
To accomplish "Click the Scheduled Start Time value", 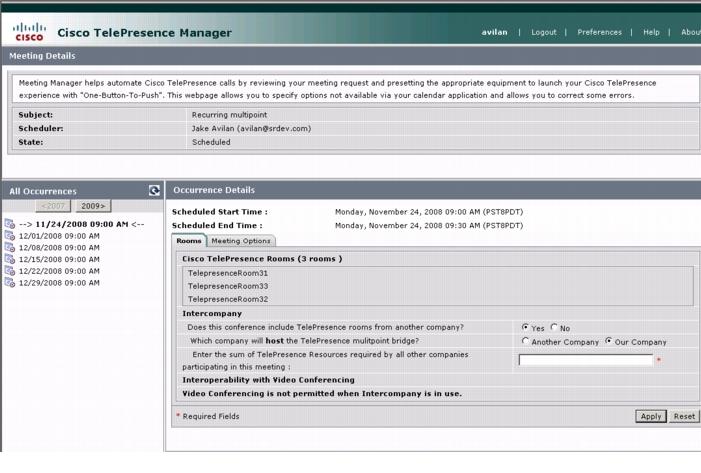I will click(x=429, y=212).
